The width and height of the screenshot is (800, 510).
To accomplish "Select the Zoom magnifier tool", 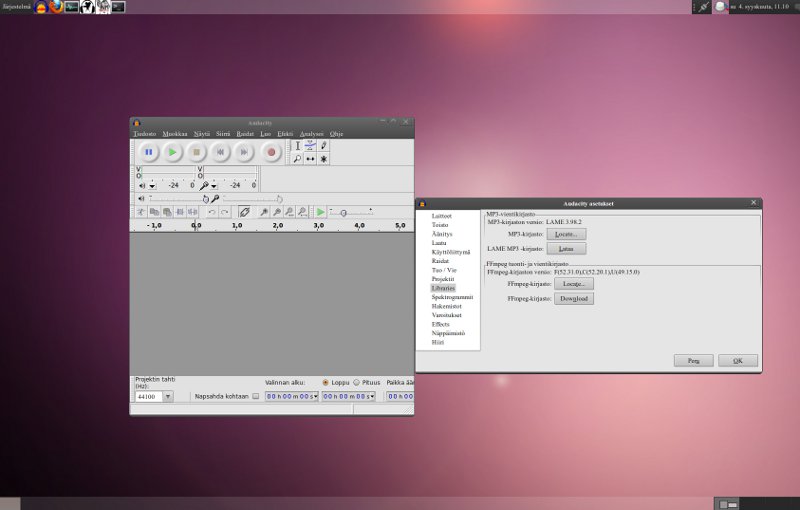I will click(297, 159).
